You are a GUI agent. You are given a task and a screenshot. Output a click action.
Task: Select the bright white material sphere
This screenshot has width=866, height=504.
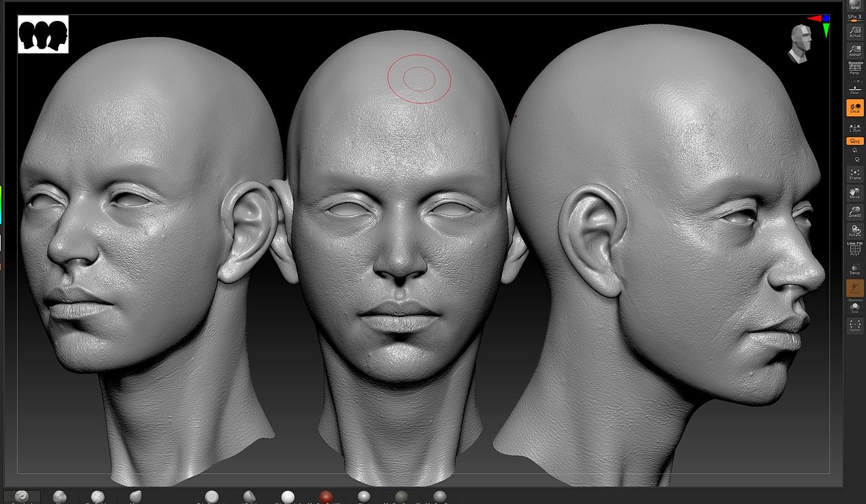[288, 497]
